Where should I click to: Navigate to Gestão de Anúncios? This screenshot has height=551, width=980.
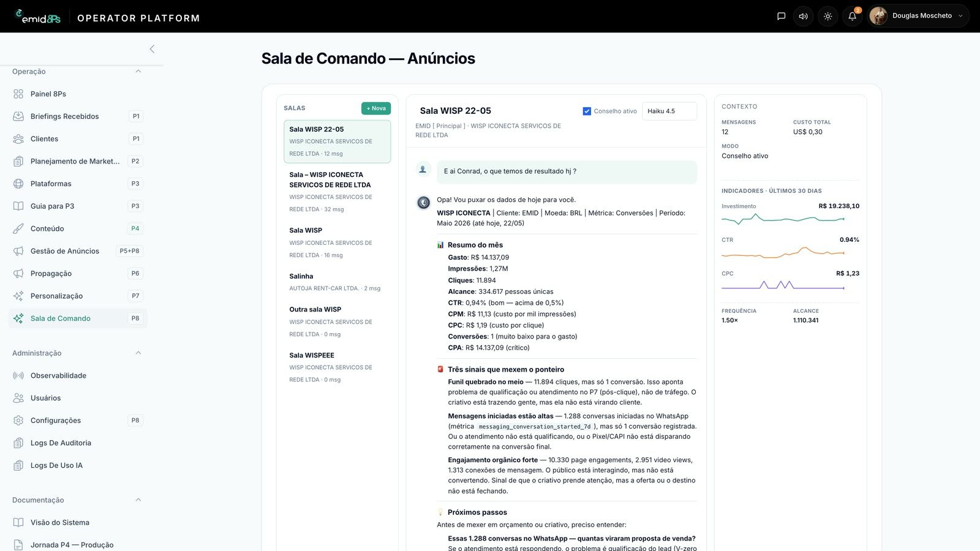[78, 251]
